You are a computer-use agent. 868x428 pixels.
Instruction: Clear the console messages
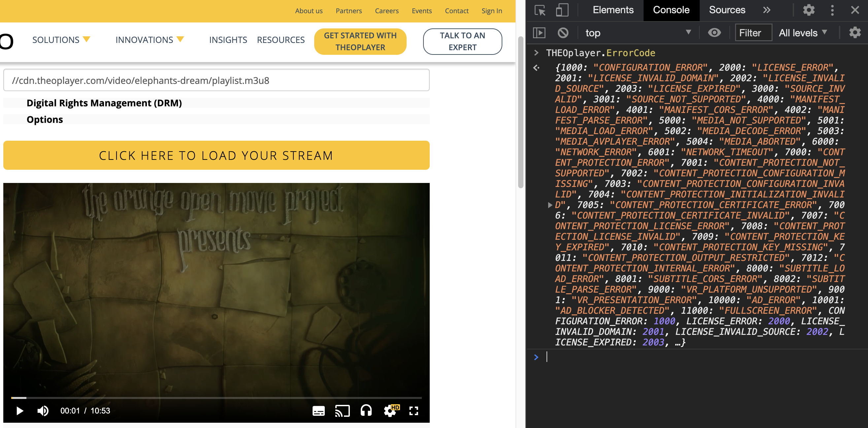[x=562, y=32]
